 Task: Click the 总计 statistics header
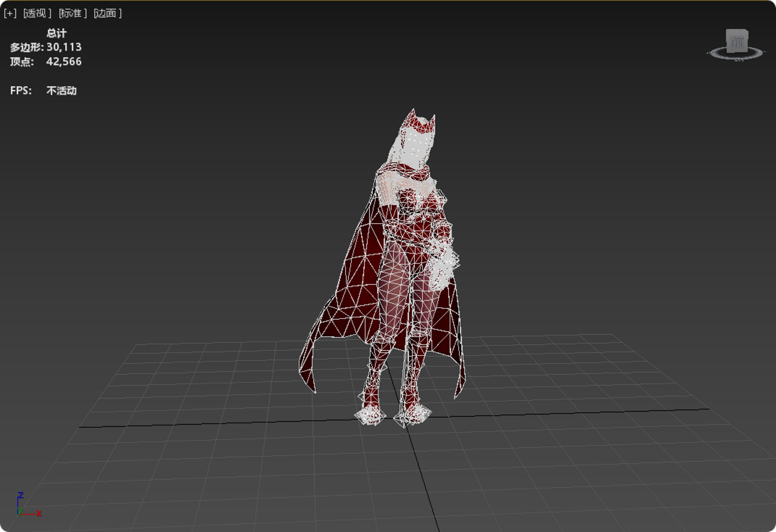tap(56, 33)
